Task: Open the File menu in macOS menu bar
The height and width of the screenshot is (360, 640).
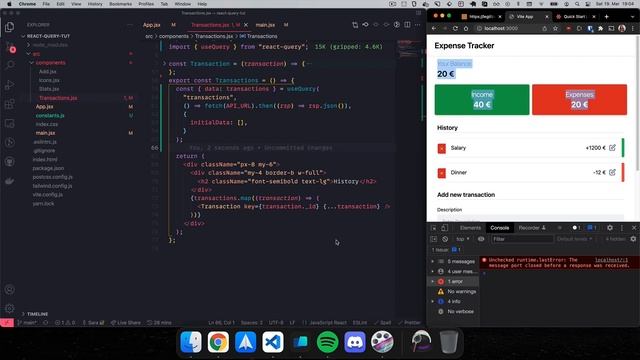Action: pyautogui.click(x=46, y=4)
